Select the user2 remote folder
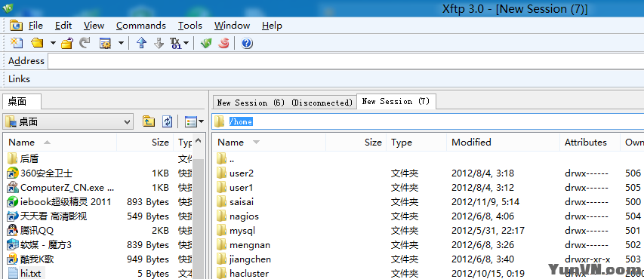 point(235,173)
